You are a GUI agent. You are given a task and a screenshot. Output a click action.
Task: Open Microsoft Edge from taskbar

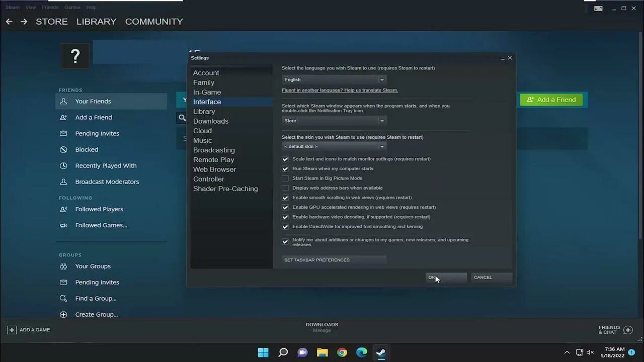pos(362,352)
